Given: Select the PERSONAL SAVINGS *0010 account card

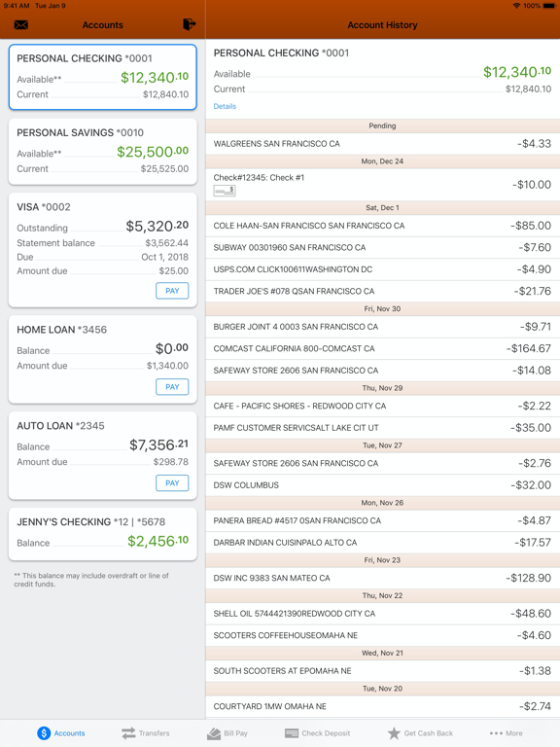Looking at the screenshot, I should pos(103,152).
